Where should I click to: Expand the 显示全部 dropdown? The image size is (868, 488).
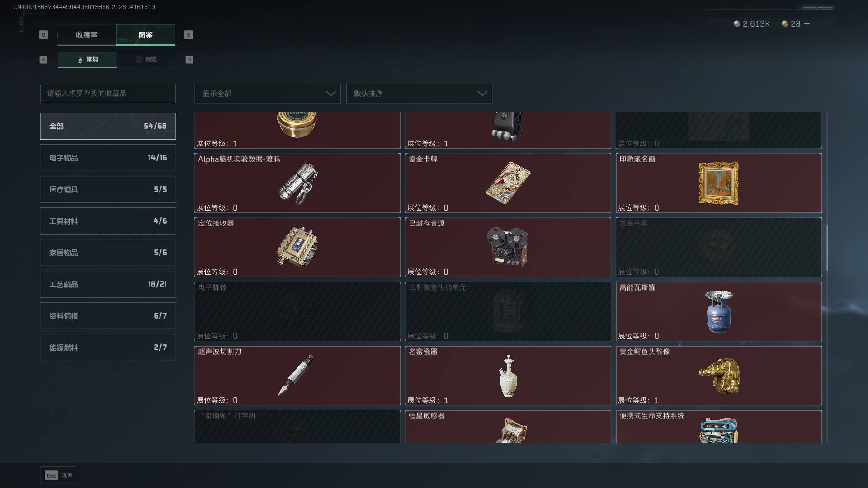pos(268,94)
